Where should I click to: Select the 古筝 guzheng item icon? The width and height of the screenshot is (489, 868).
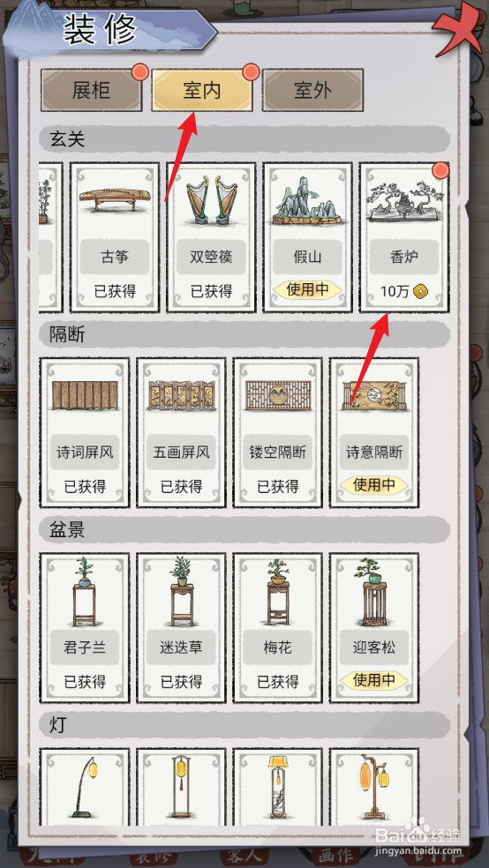click(x=115, y=199)
